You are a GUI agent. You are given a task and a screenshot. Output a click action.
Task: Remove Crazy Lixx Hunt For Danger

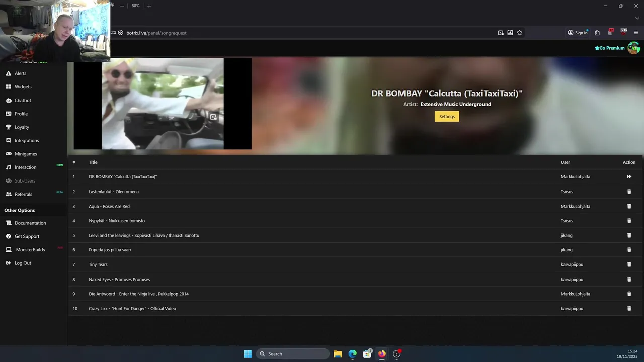(629, 308)
